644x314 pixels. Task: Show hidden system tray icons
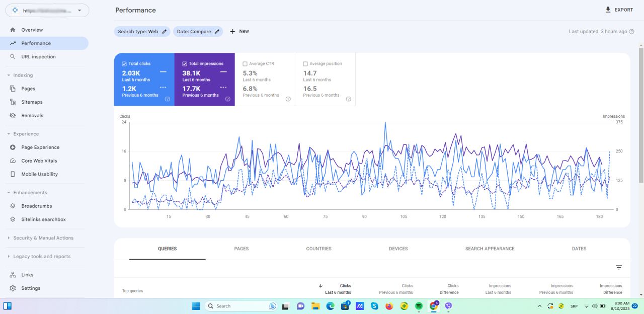click(540, 306)
